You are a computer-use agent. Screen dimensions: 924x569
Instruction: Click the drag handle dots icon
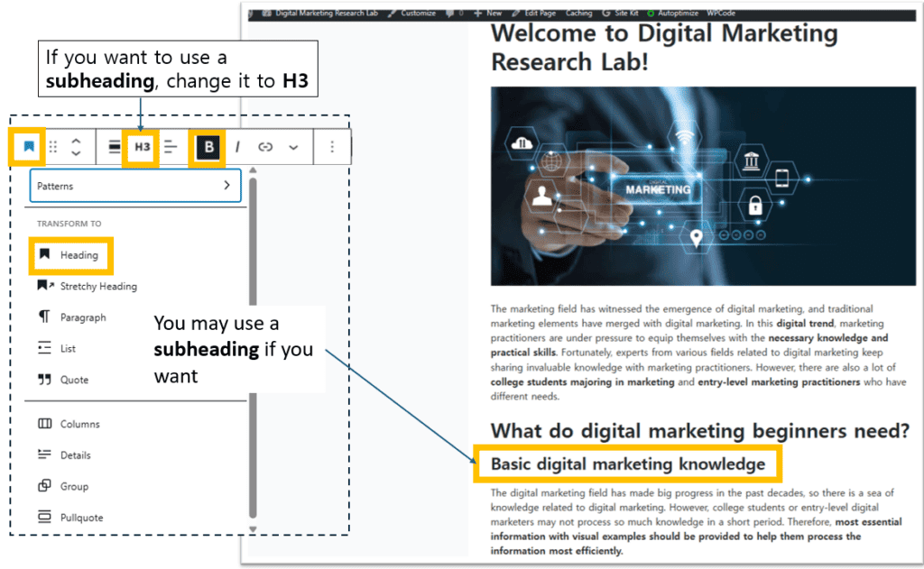53,147
